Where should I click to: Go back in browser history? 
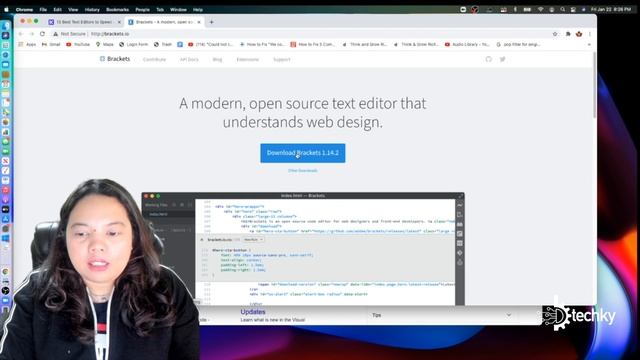pos(21,34)
